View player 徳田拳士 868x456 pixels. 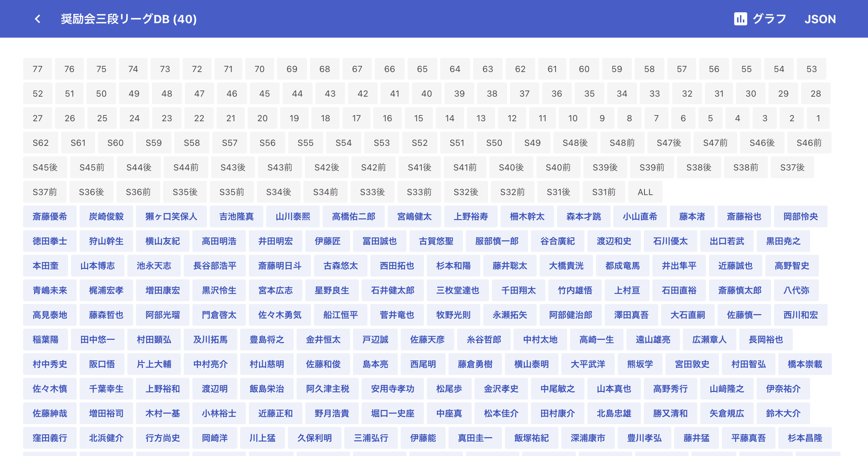(50, 241)
